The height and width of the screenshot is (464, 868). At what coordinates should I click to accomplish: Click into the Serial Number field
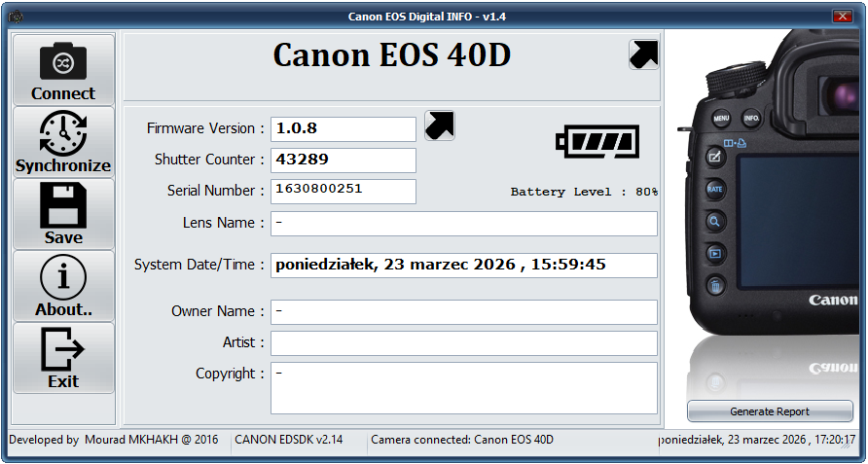[343, 191]
